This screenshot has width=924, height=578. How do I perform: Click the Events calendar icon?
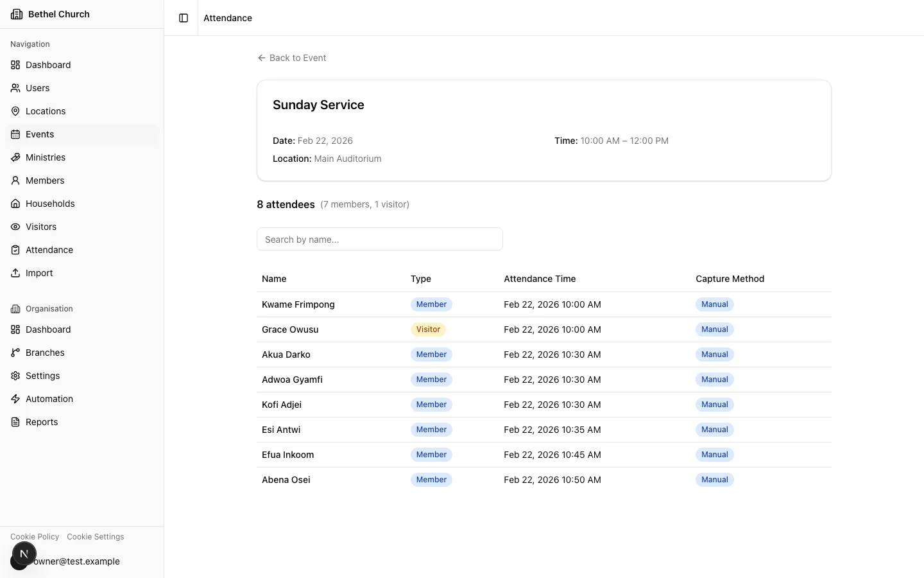[15, 134]
